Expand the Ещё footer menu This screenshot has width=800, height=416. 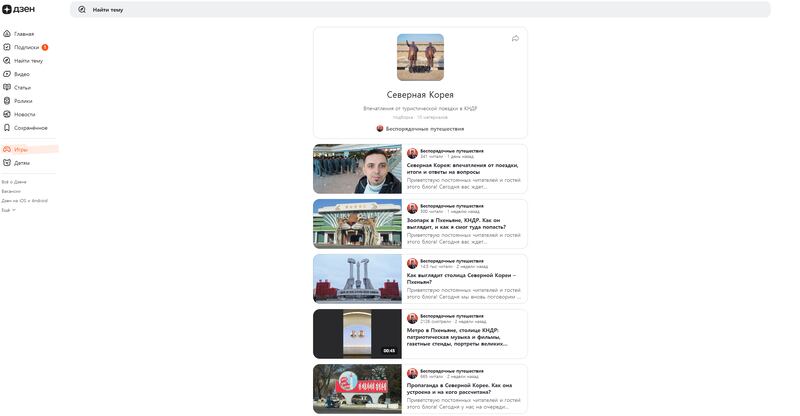pyautogui.click(x=8, y=210)
